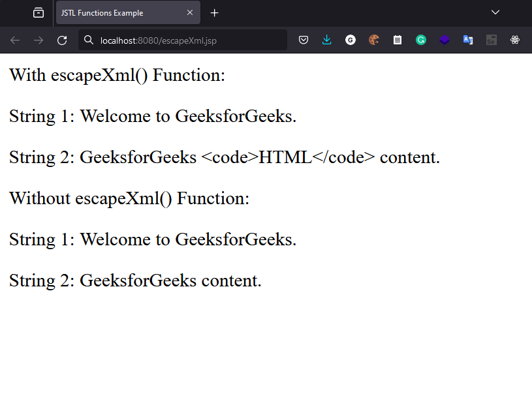
Task: Click 'String 1: Welcome to GeeksforGeeks.' under With escapeXml
Action: pos(153,116)
